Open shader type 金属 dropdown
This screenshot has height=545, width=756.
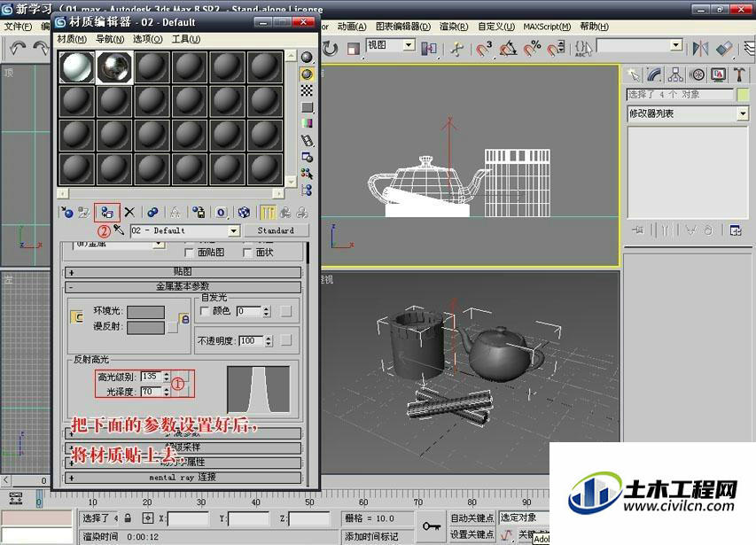[x=158, y=244]
